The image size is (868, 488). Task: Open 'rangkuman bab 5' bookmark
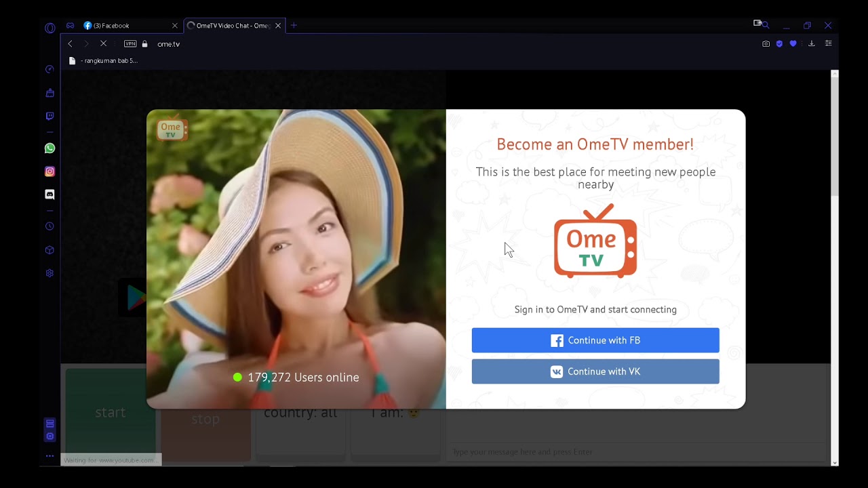coord(103,60)
